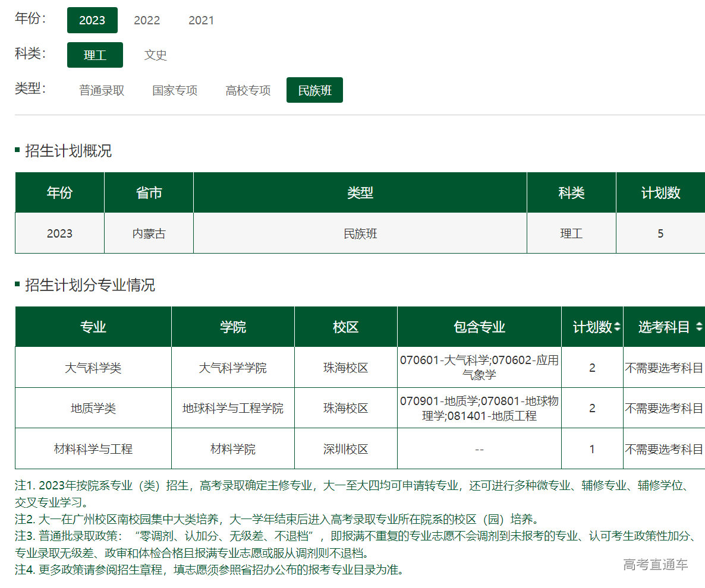Image resolution: width=705 pixels, height=588 pixels.
Task: Click the 学院 column header
Action: 233,327
